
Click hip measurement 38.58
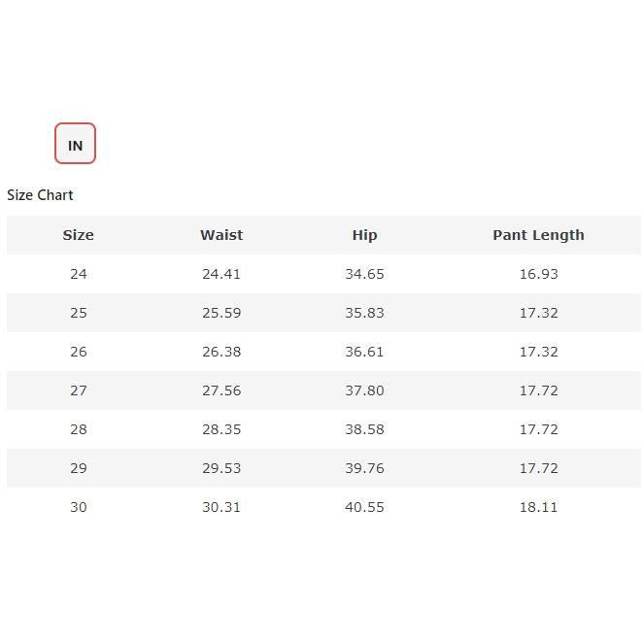tap(364, 429)
